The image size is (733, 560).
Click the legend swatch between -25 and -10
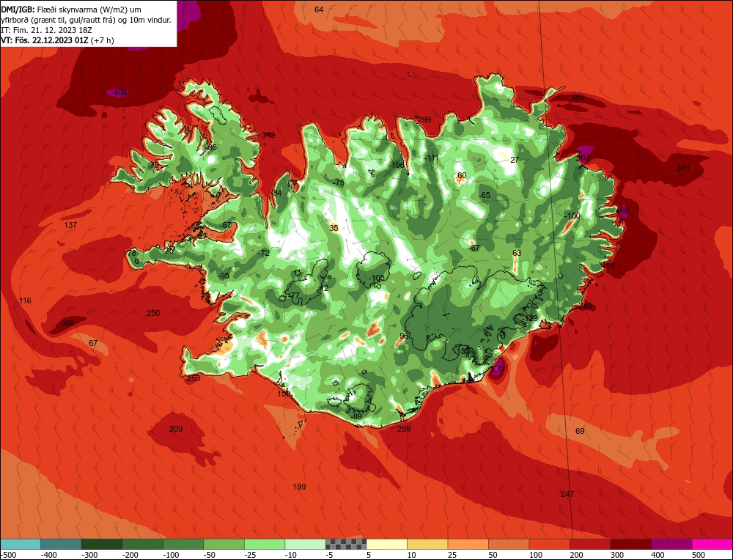tap(265, 544)
